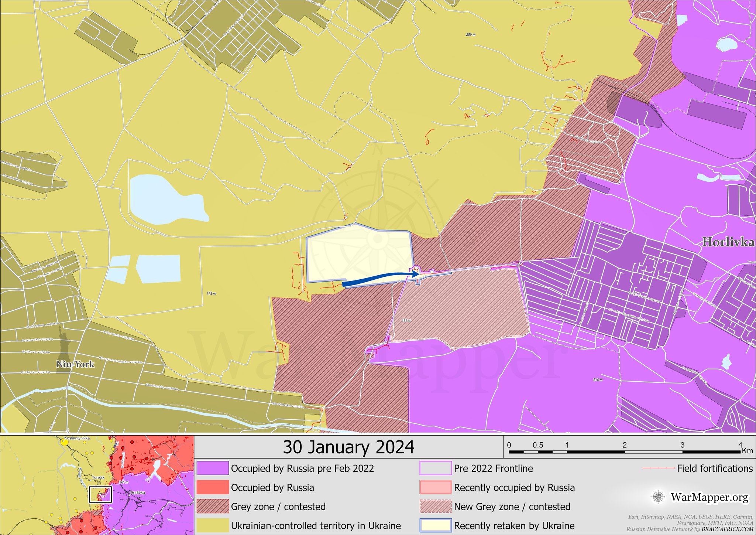Click the Statue of Liberty icon at Niu-York
The image size is (756, 535).
64,345
